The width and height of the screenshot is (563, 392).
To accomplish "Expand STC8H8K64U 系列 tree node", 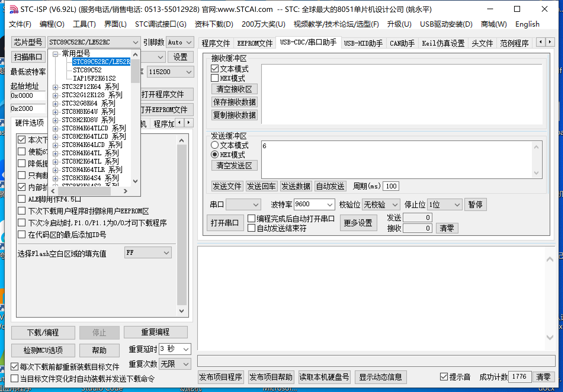I will point(55,112).
